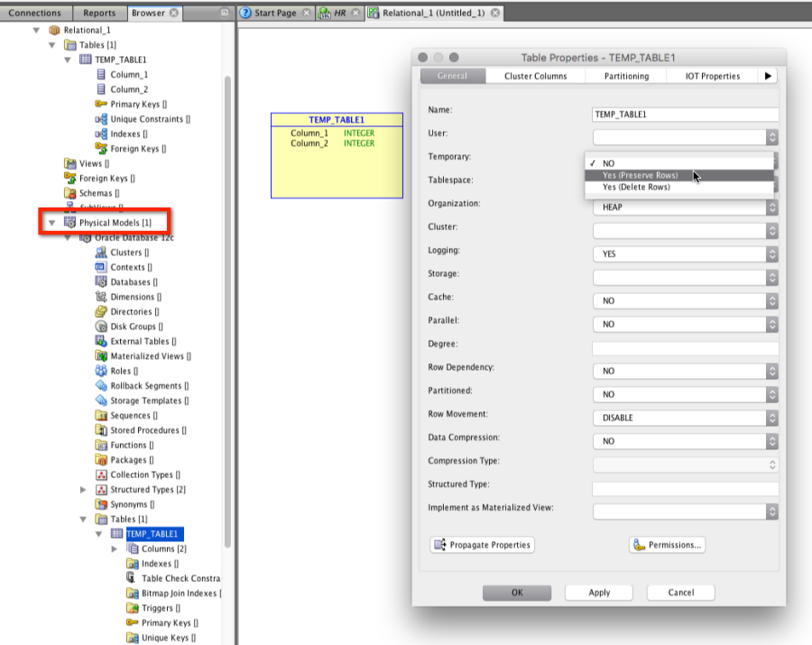Open the Logging dropdown

click(685, 254)
